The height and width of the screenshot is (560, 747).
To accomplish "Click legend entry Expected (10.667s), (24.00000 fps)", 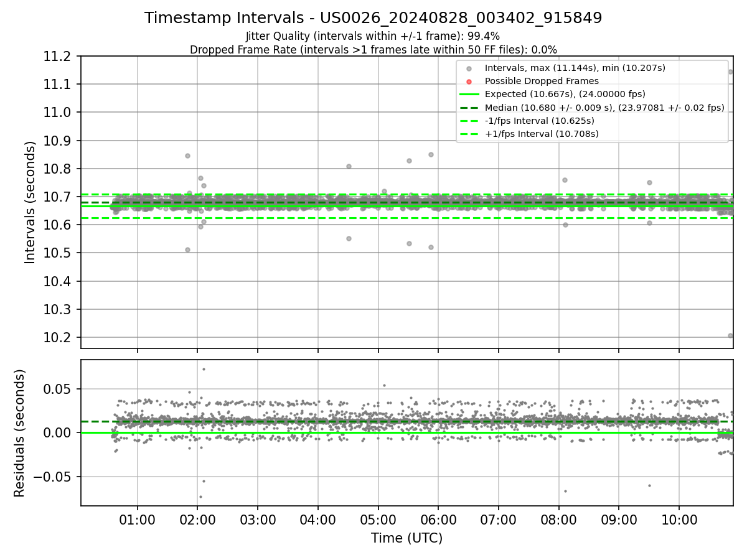I will (565, 95).
